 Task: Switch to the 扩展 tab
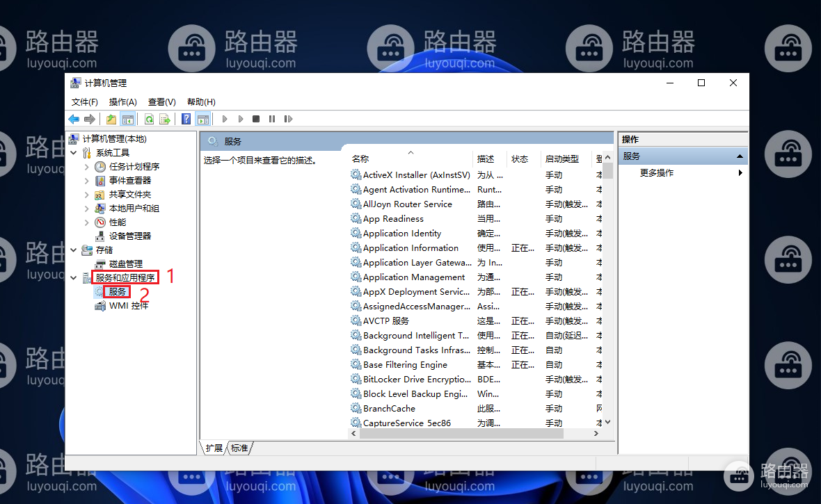pos(214,448)
